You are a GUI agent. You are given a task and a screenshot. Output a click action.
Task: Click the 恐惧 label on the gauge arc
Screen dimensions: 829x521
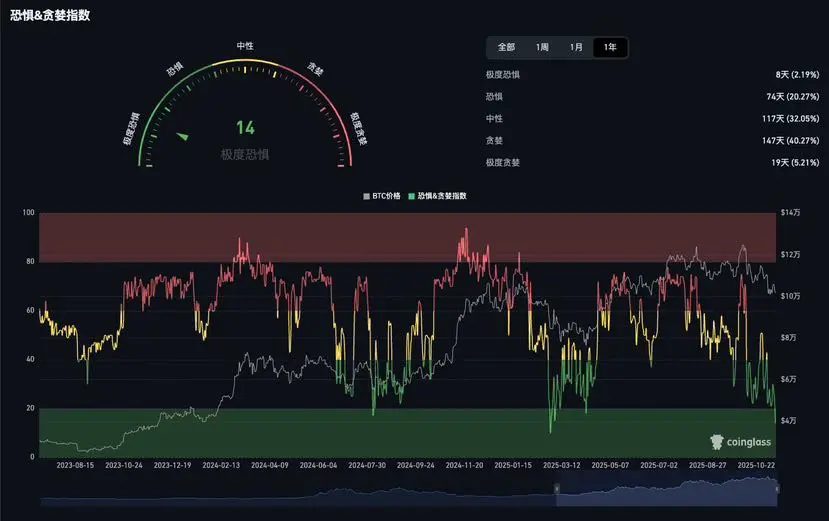pos(175,69)
